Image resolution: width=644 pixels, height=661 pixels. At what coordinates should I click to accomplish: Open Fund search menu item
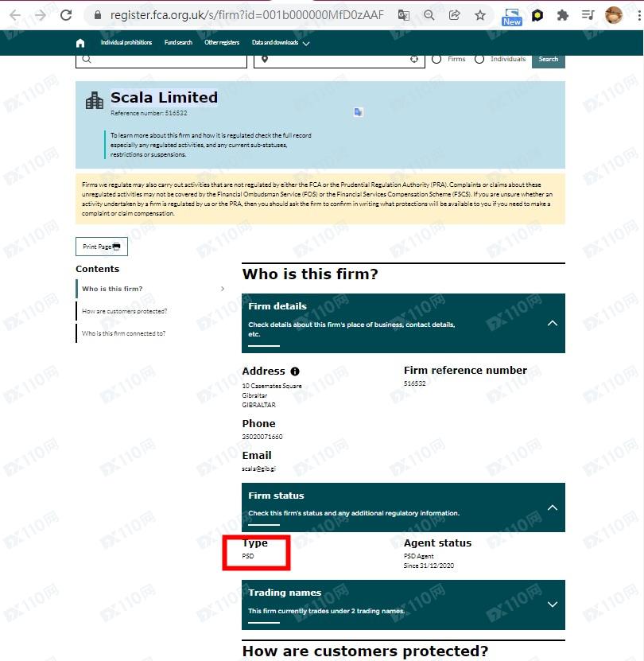178,43
